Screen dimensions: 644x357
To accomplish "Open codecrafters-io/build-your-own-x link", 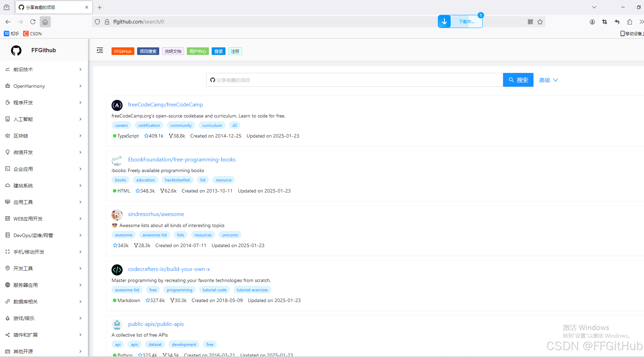I will coord(169,269).
